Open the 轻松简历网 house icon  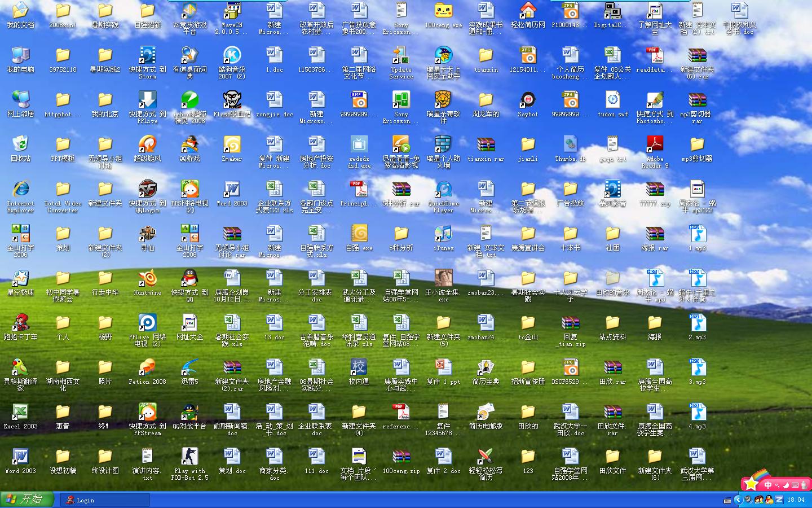point(528,15)
